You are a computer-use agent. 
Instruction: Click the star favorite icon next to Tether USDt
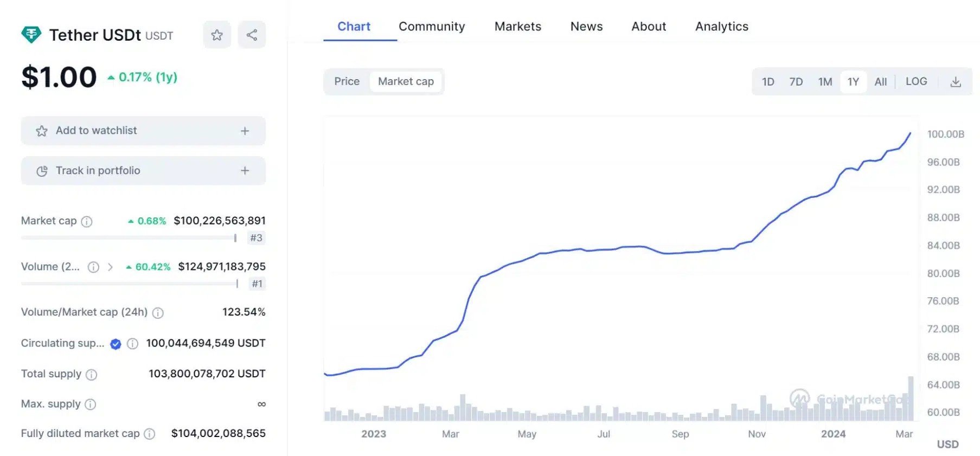[217, 35]
